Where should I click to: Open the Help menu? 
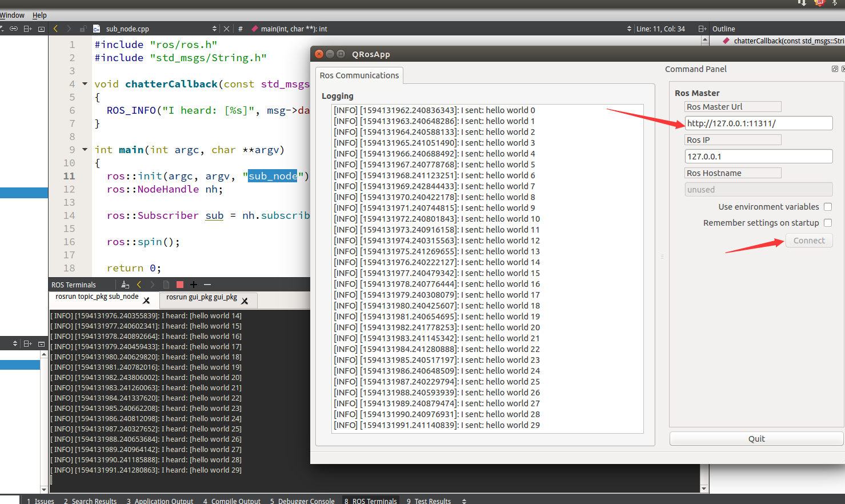(x=39, y=15)
